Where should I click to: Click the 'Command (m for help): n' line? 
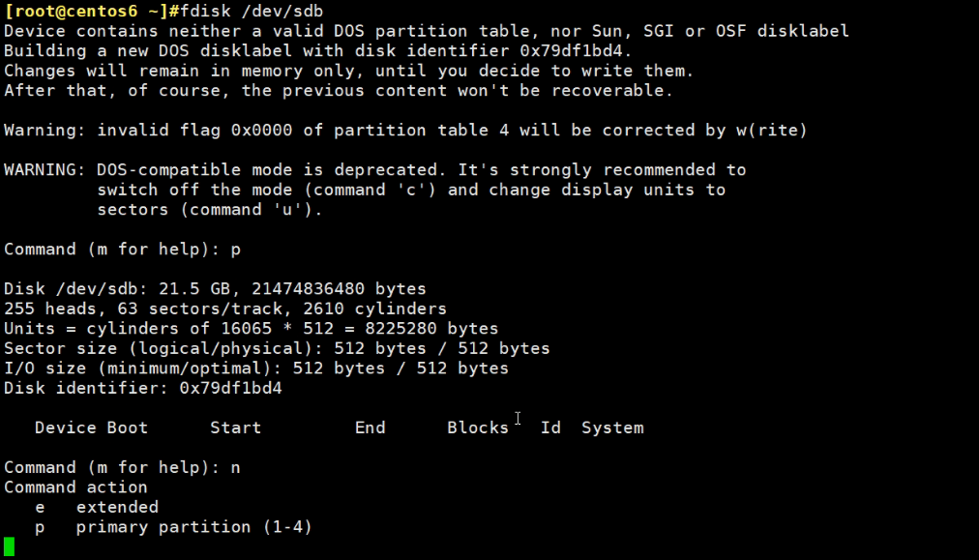122,467
